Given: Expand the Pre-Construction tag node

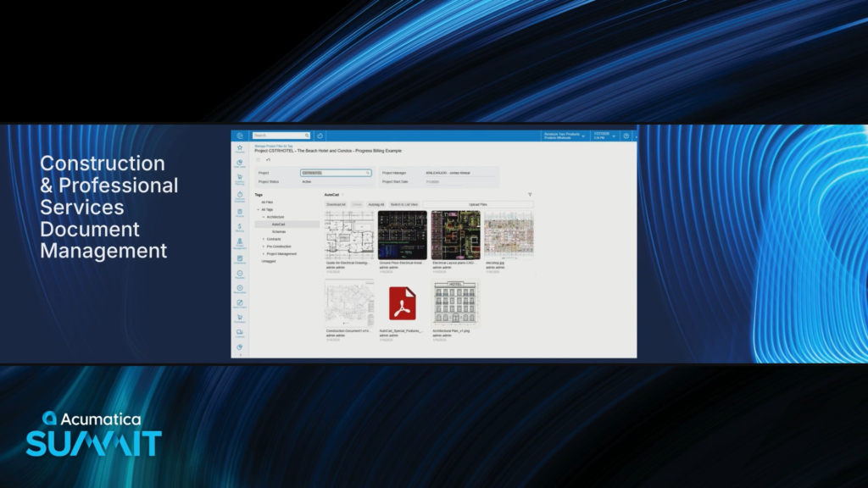Looking at the screenshot, I should [x=263, y=246].
